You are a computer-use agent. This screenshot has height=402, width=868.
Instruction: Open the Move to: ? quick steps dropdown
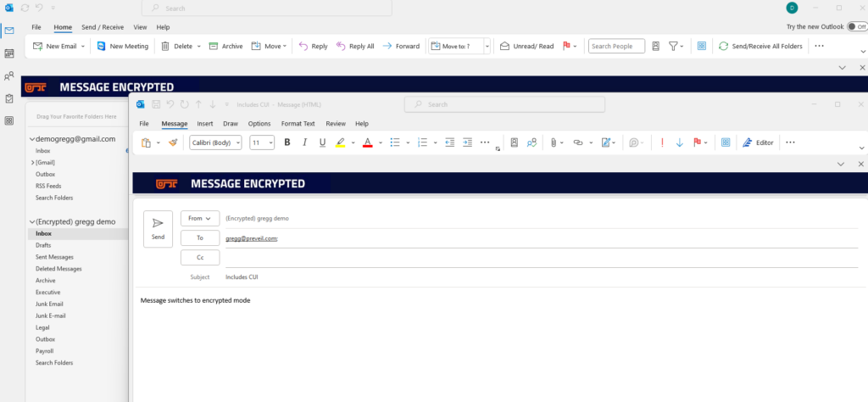click(487, 47)
